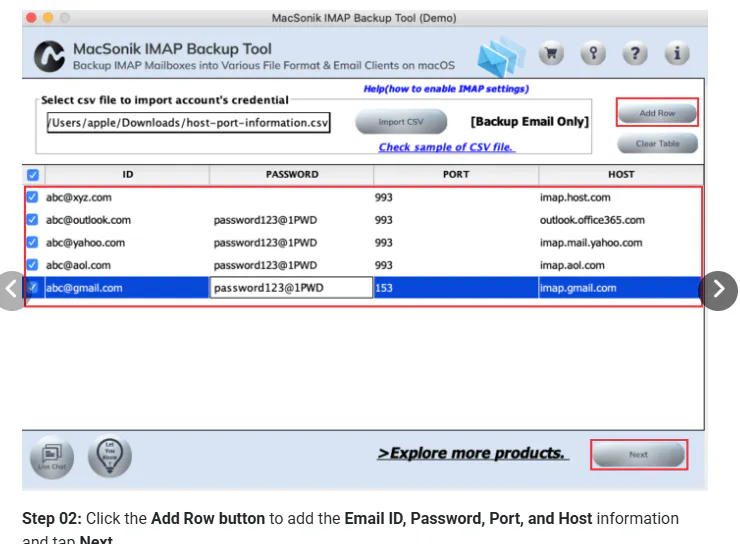Click the MacSonik logo icon
The image size is (740, 544).
50,56
